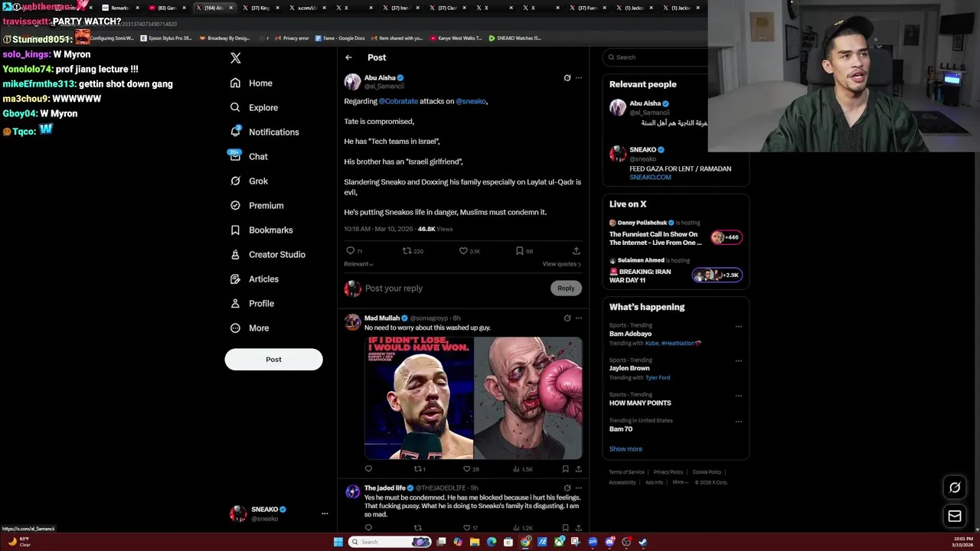
Task: Open the Bam Adebayo trending topic
Action: (x=630, y=334)
